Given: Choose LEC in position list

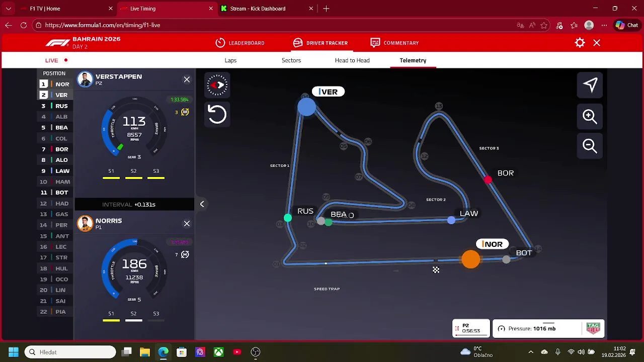Looking at the screenshot, I should coord(56,247).
